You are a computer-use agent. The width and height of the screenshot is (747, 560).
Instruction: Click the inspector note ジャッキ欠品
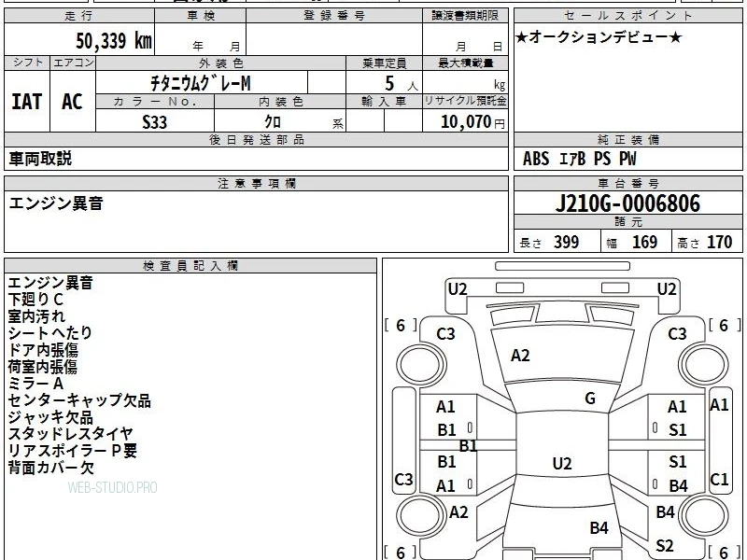(x=50, y=417)
